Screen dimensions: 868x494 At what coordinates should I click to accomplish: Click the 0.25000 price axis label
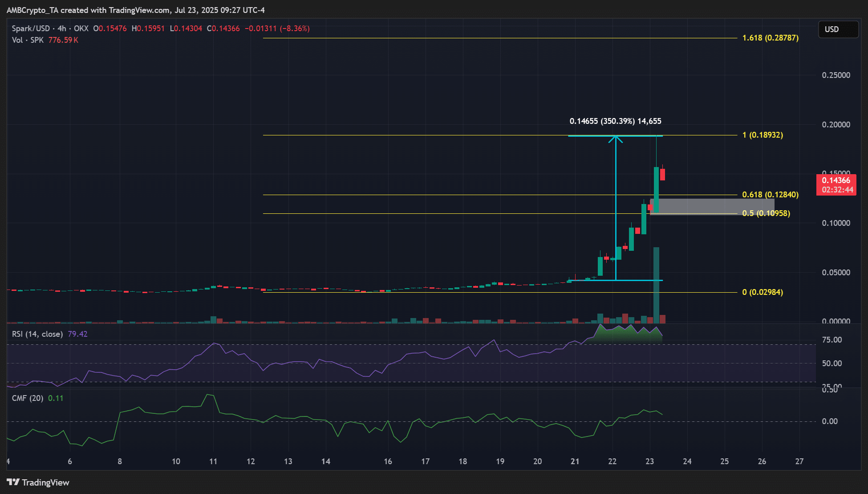pos(836,75)
